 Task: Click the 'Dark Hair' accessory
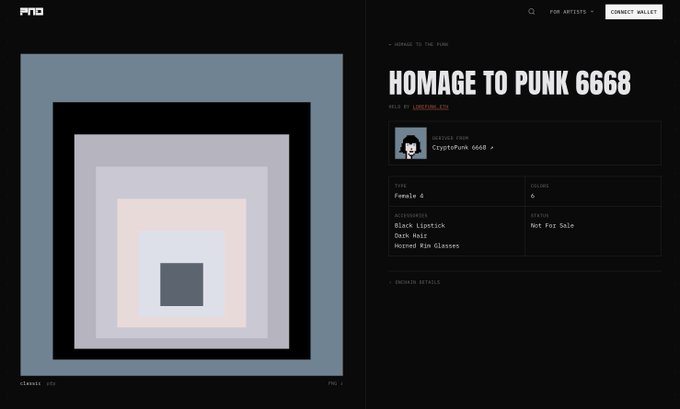pos(411,236)
